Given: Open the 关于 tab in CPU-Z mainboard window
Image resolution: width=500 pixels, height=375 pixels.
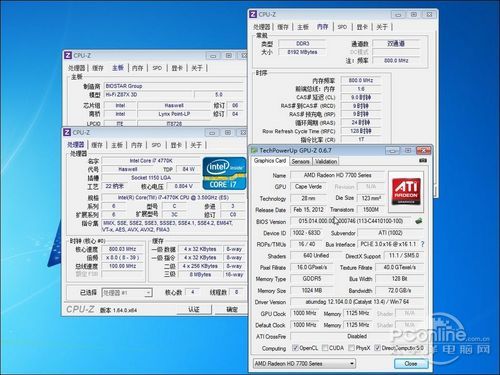Looking at the screenshot, I should tap(197, 68).
